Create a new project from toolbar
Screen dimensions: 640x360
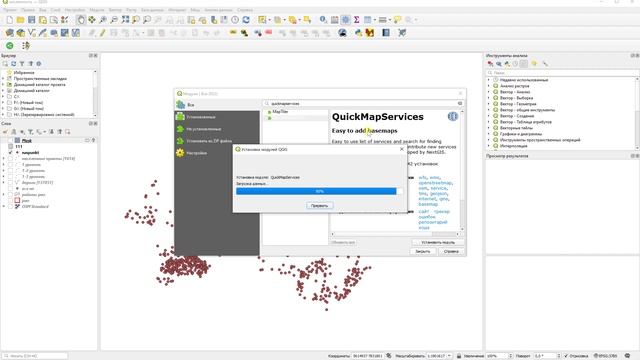pos(9,20)
